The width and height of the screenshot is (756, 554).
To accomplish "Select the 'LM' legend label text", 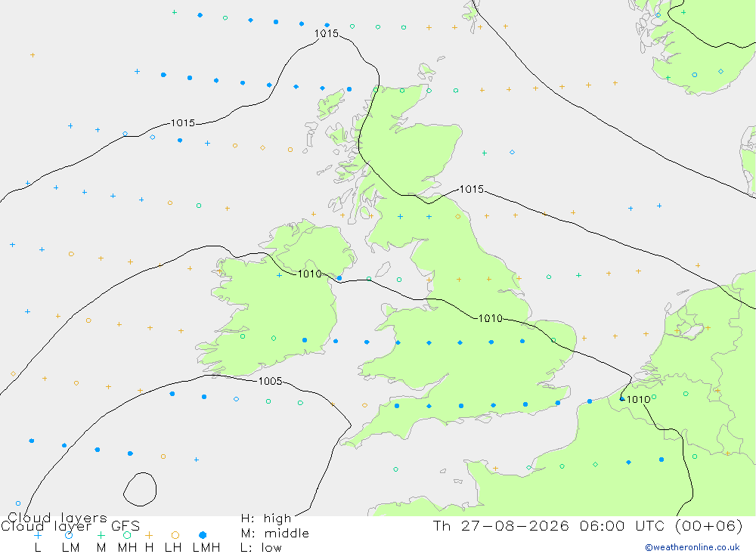I will [71, 548].
